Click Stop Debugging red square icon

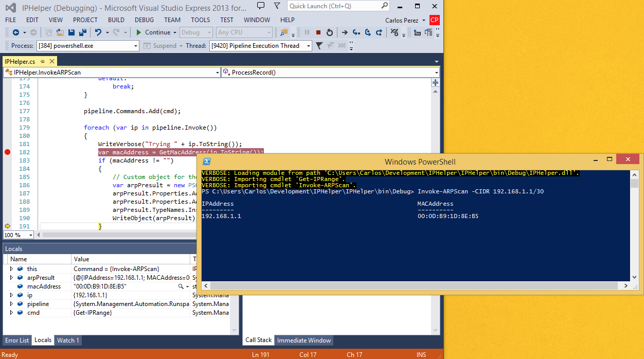318,32
